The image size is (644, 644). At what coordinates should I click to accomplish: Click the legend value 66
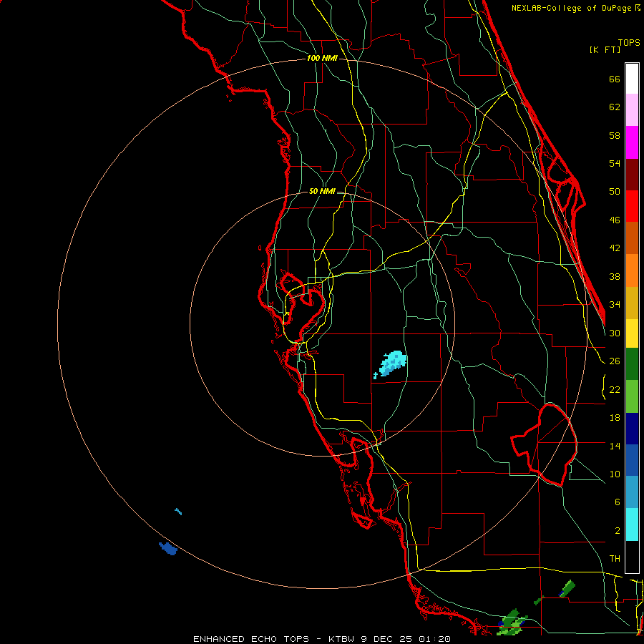coord(615,79)
